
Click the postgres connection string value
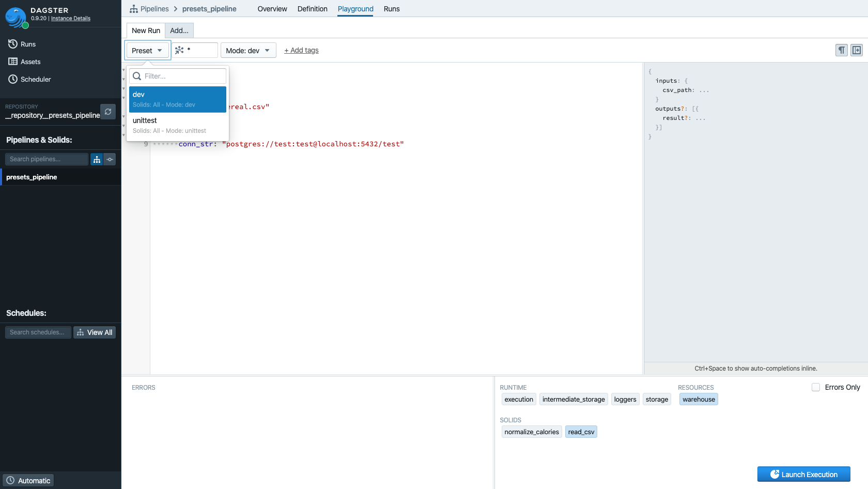point(313,144)
